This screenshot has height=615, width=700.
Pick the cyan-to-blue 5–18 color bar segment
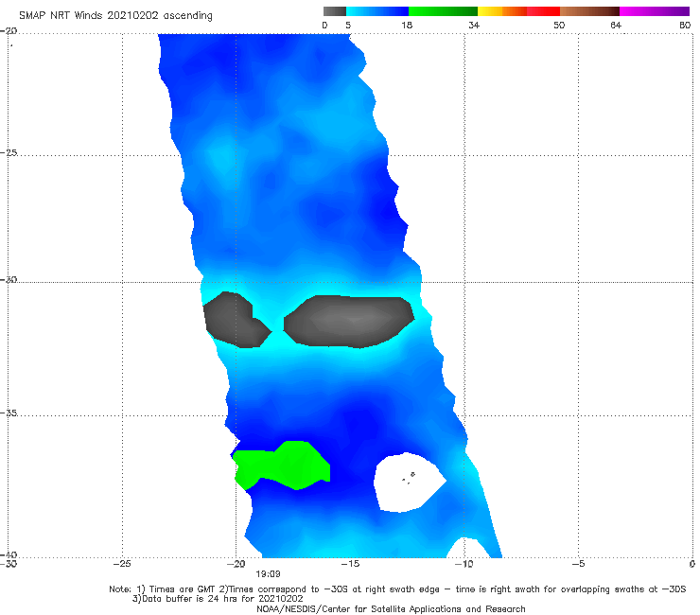tap(377, 11)
